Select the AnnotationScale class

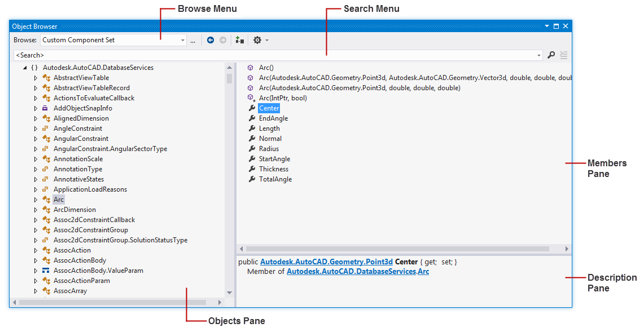(x=78, y=159)
